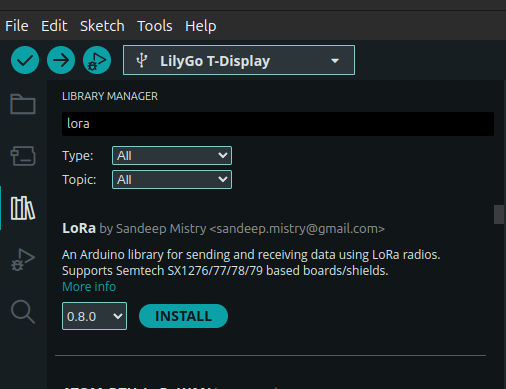Image resolution: width=506 pixels, height=389 pixels.
Task: Expand the Topic filter dropdown
Action: tap(172, 180)
